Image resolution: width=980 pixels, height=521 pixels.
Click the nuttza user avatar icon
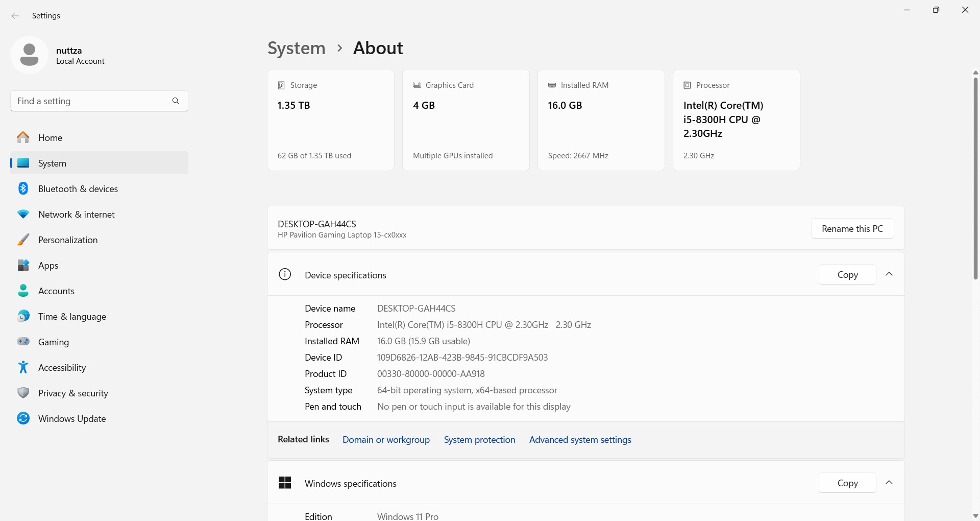[x=29, y=55]
